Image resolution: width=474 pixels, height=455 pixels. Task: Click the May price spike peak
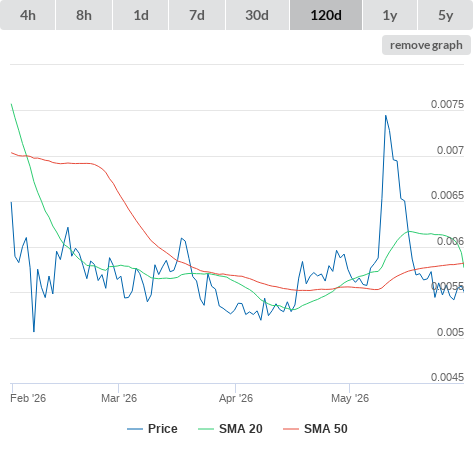386,116
